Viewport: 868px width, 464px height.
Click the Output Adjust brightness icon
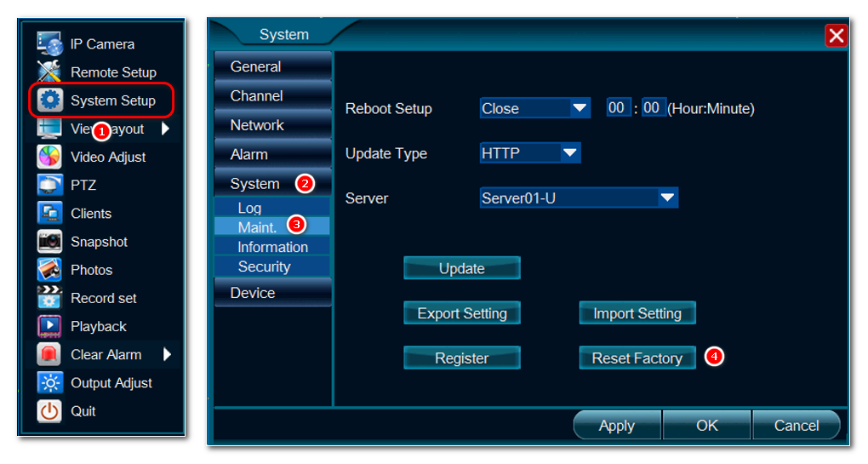point(49,383)
